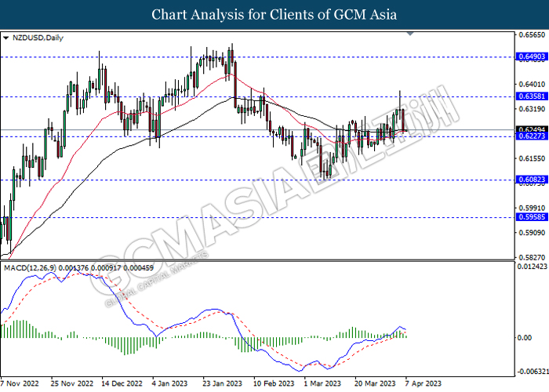Click the 4 Jan 2023 date label
The width and height of the screenshot is (549, 392).
tap(170, 383)
